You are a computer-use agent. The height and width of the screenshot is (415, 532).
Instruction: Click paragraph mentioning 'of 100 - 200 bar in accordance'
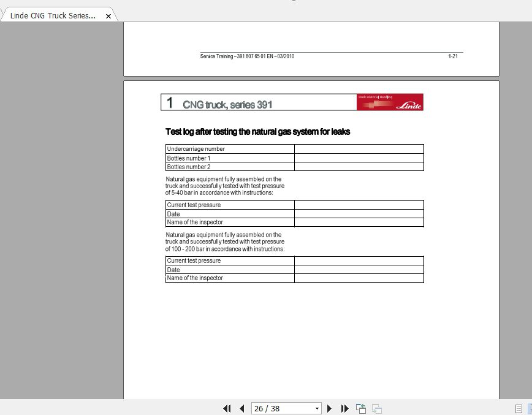pyautogui.click(x=224, y=242)
